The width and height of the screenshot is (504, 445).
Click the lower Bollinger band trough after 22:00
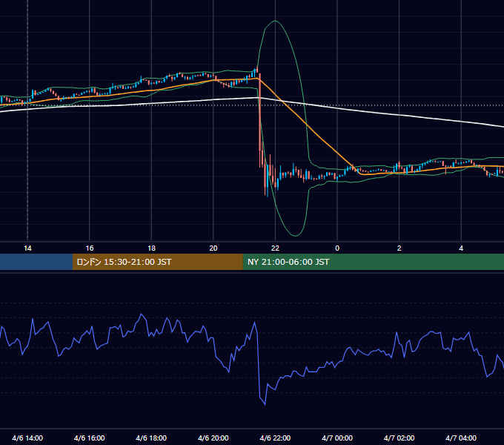295,236
